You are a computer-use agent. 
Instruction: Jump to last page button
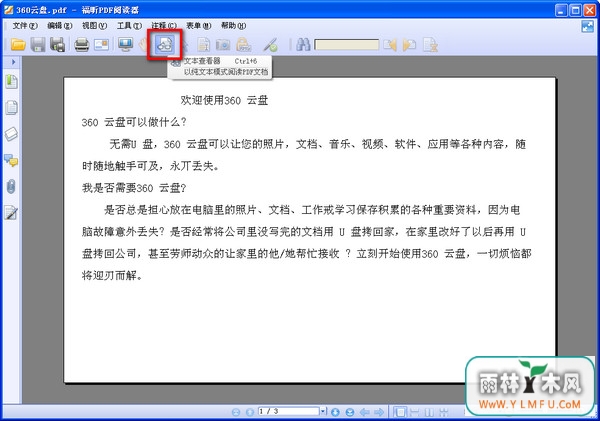350,412
